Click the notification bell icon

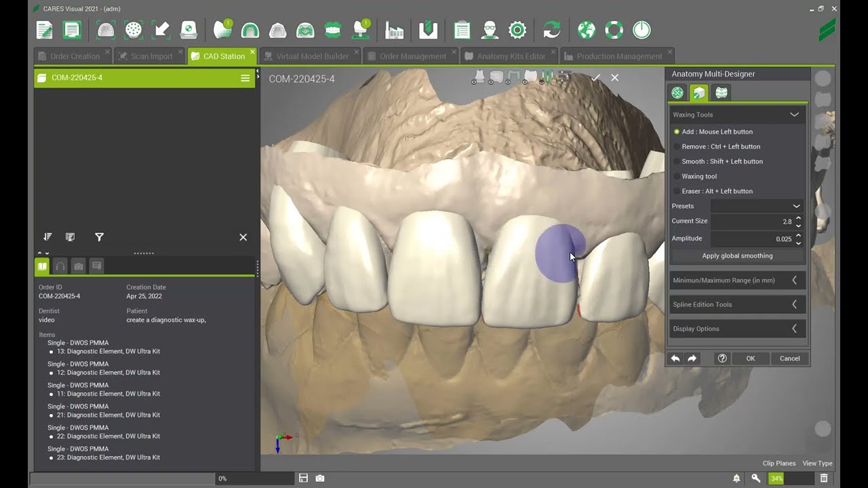pyautogui.click(x=736, y=479)
